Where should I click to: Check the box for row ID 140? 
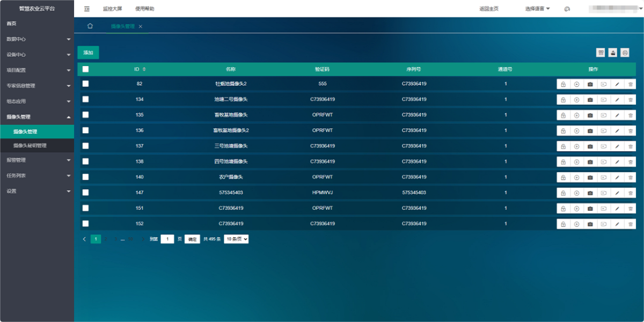point(85,177)
